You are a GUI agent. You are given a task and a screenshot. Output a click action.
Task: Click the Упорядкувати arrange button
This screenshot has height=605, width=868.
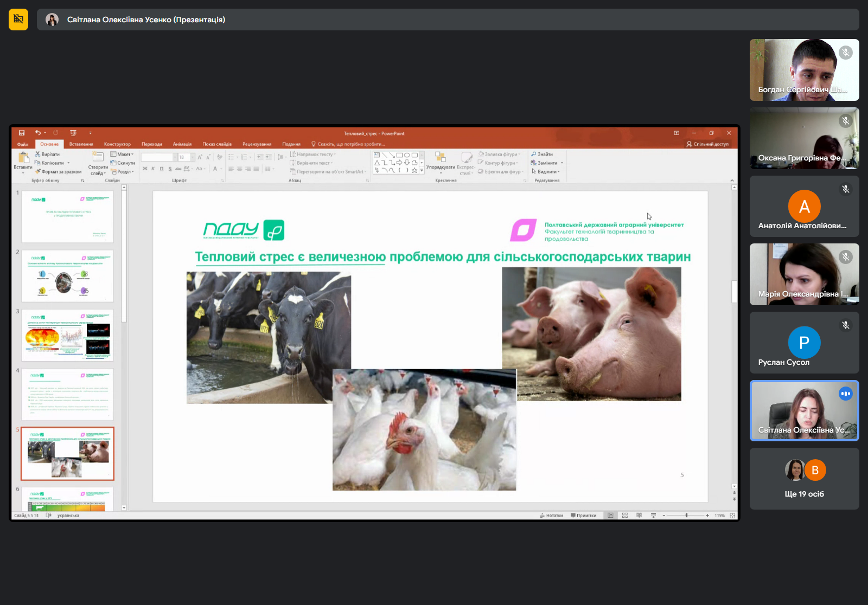tap(441, 162)
